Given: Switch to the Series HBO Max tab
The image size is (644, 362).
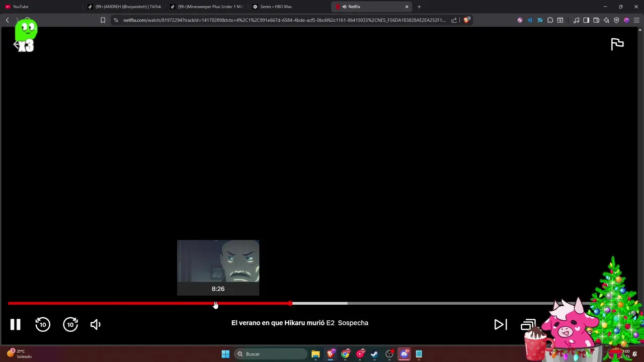Looking at the screenshot, I should (289, 7).
